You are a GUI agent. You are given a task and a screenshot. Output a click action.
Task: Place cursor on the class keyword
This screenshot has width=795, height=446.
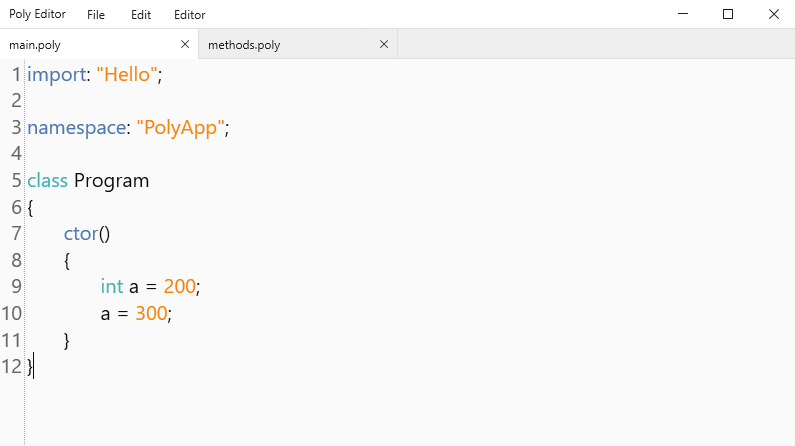(x=47, y=181)
